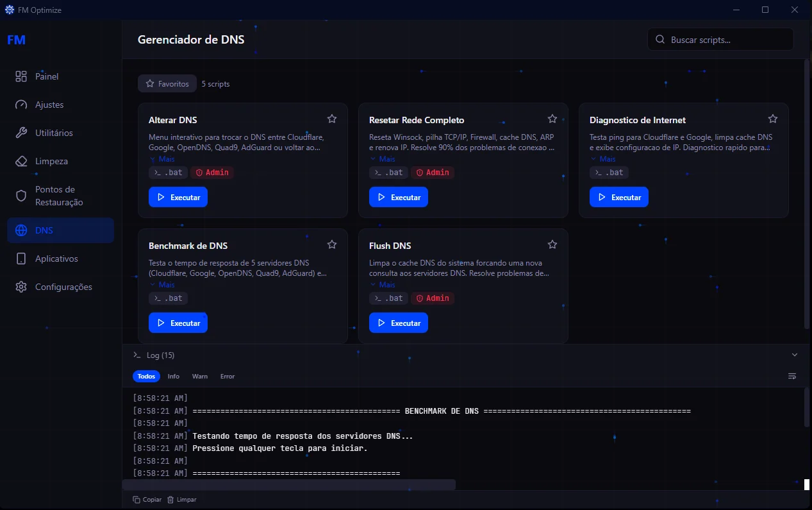Click Copiar to copy log
812x510 pixels.
[x=147, y=500]
